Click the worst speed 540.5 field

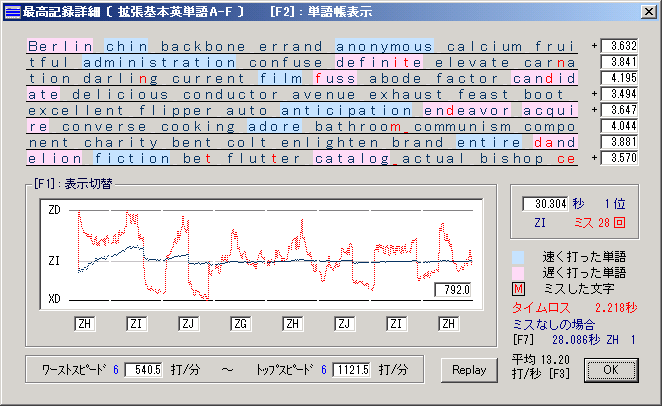pos(144,370)
